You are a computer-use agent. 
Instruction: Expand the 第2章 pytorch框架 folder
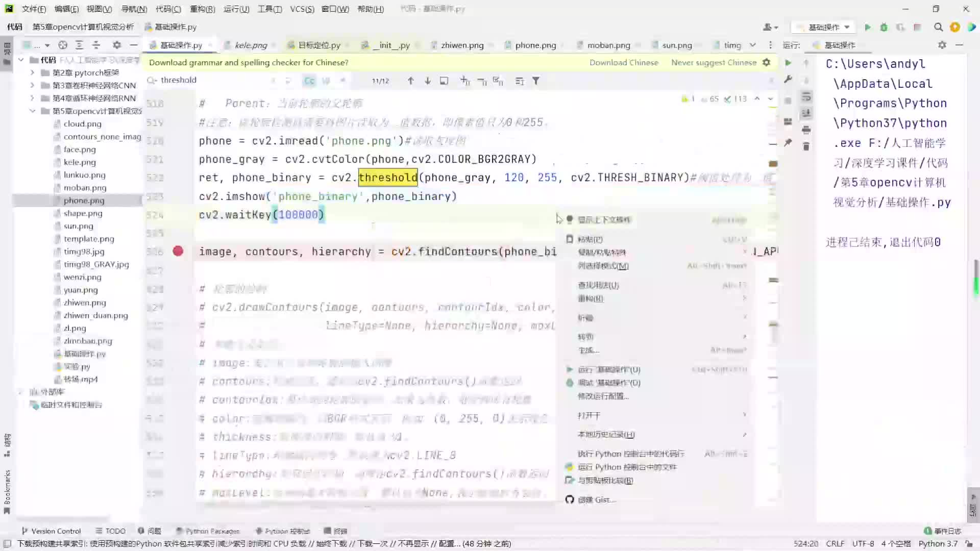pos(32,72)
